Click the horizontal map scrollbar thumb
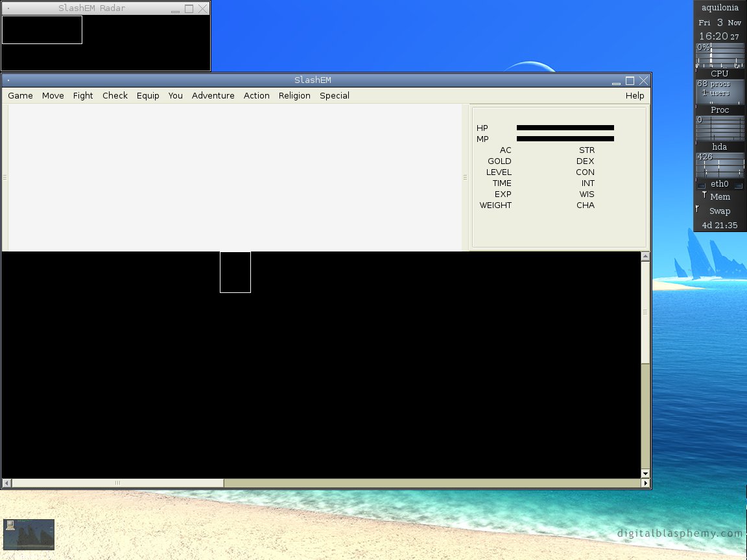This screenshot has height=560, width=747. click(x=117, y=483)
